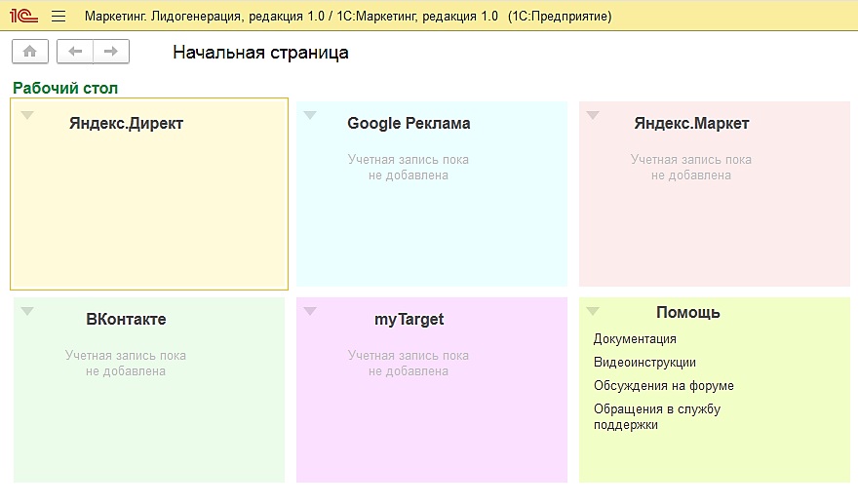Click ВКонтакте account not added text
The height and width of the screenshot is (504, 858).
[x=126, y=364]
